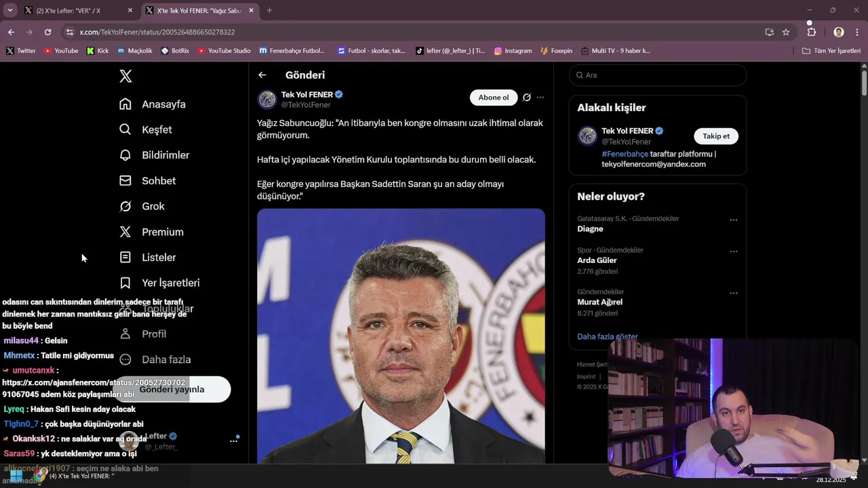Open Foxepin bookmark
The image size is (868, 488).
pos(556,51)
